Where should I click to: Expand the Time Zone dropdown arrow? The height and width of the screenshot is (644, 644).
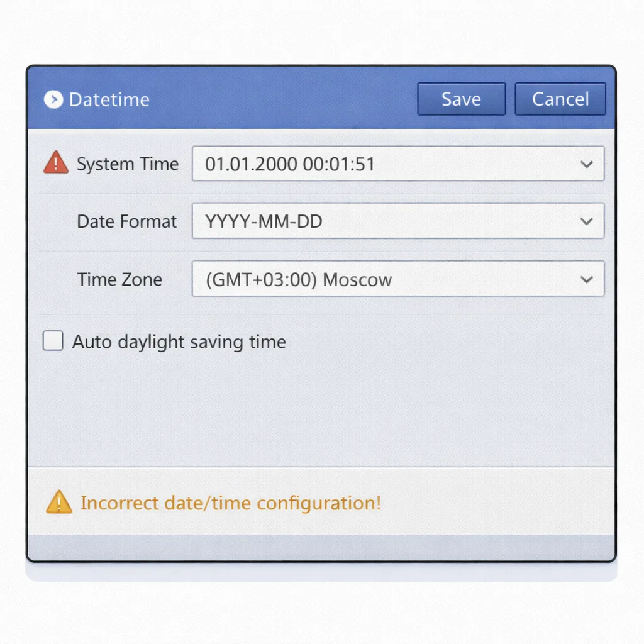(587, 279)
